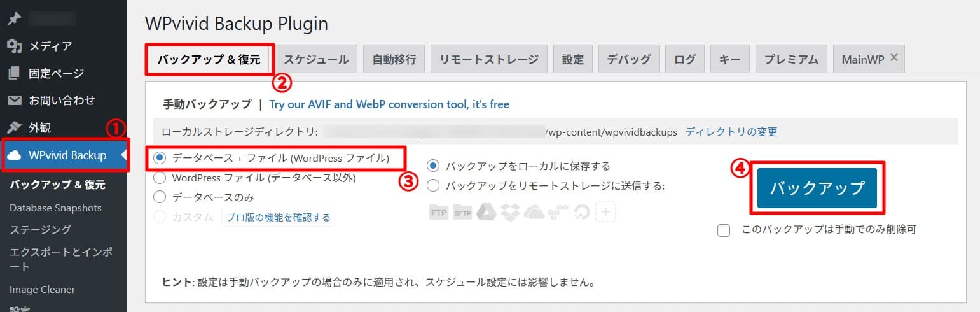Choose the OneDrive cloud storage icon
Screen dimensions: 980x312
pos(534,212)
